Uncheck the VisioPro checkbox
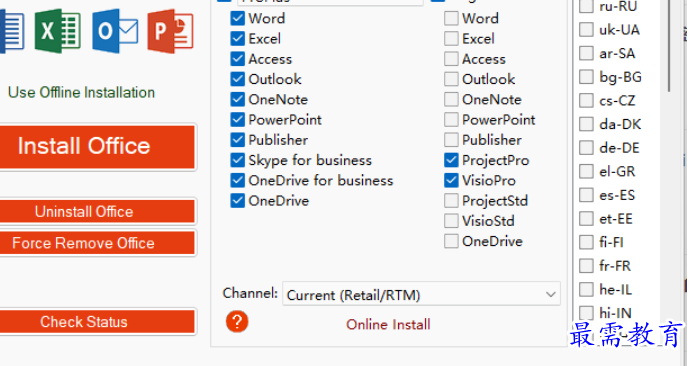Image resolution: width=691 pixels, height=366 pixels. 451,181
